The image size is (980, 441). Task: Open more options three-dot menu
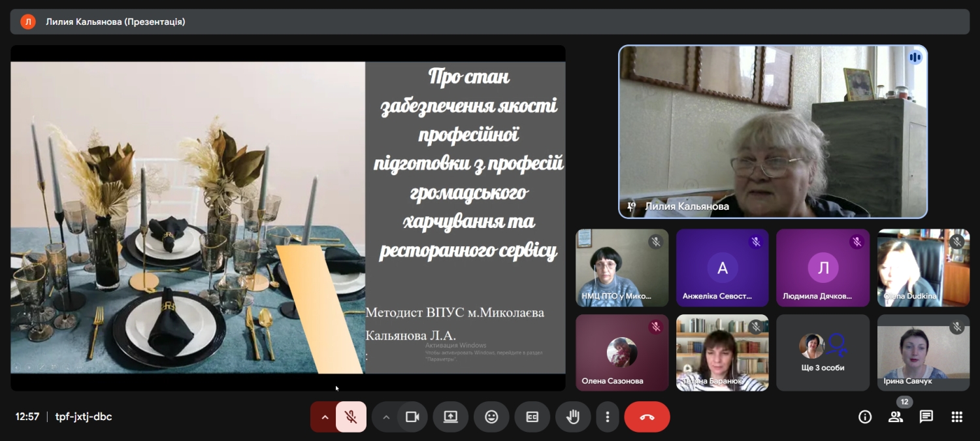pyautogui.click(x=608, y=417)
